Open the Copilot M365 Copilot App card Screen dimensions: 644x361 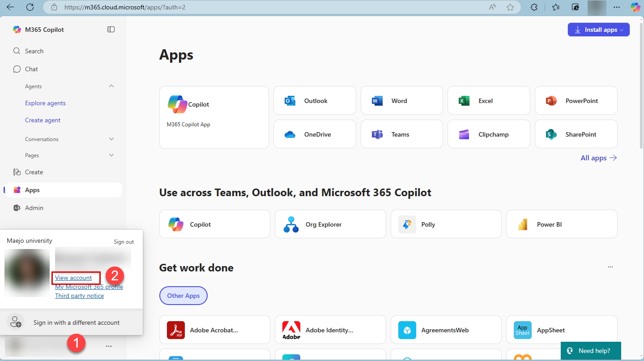point(214,117)
